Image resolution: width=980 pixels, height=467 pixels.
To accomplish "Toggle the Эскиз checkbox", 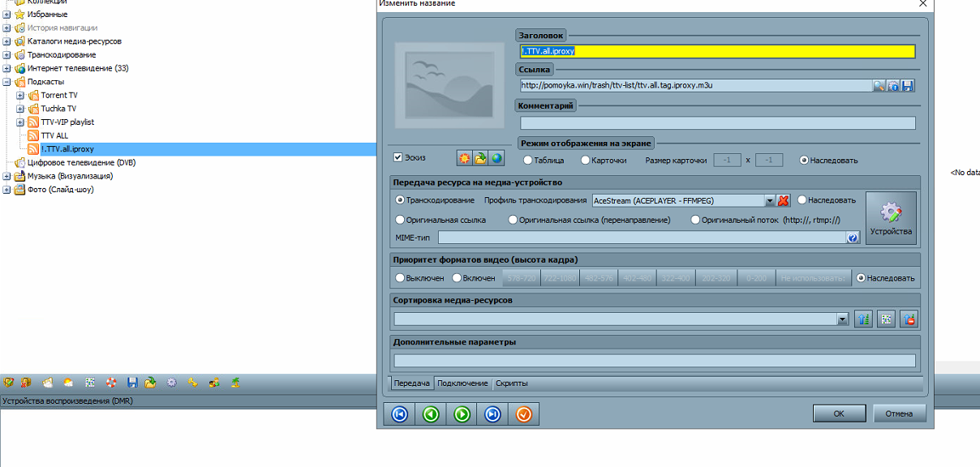I will (398, 158).
